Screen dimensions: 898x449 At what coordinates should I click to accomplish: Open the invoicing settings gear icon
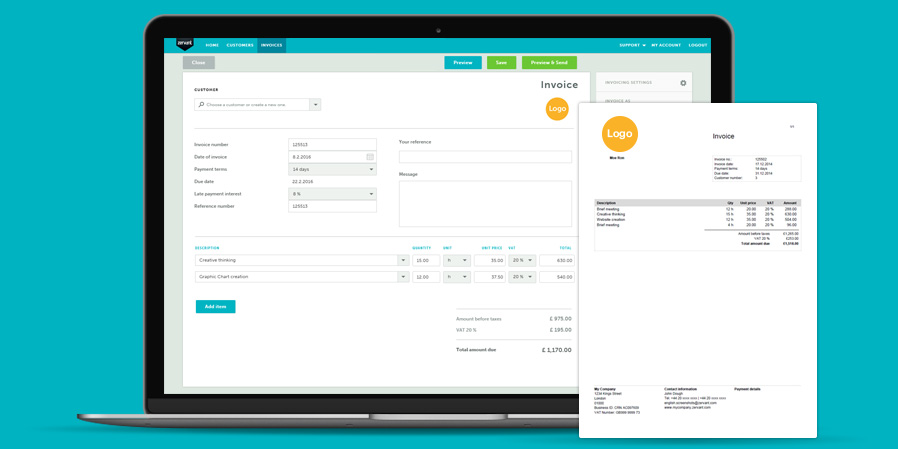(683, 83)
